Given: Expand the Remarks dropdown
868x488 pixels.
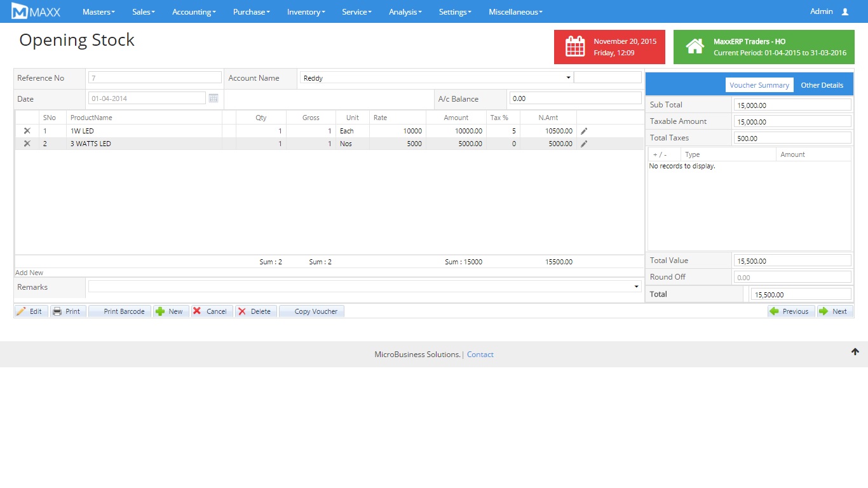Looking at the screenshot, I should 636,287.
